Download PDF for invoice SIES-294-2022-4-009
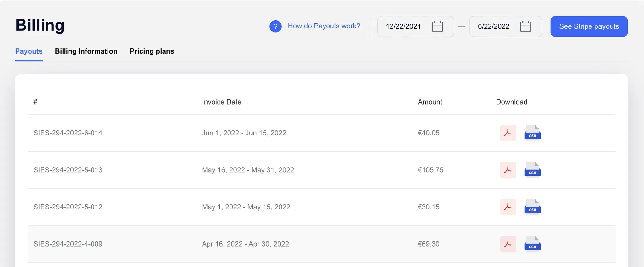This screenshot has width=644, height=267. pos(508,244)
